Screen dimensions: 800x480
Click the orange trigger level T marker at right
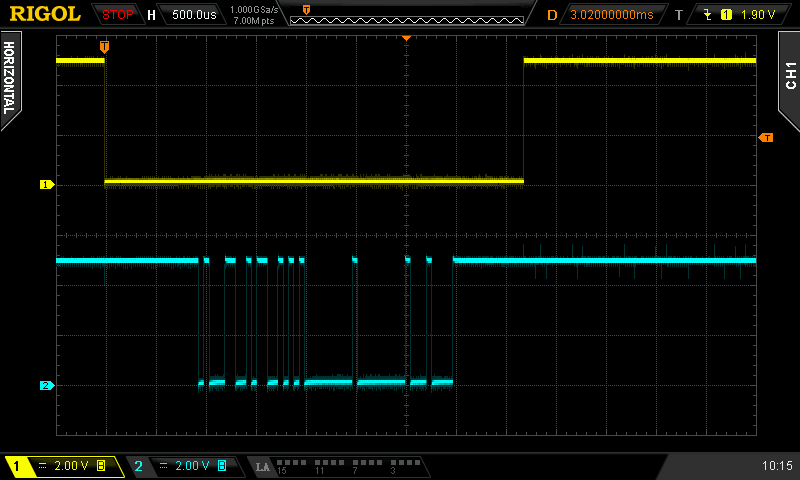(x=766, y=138)
